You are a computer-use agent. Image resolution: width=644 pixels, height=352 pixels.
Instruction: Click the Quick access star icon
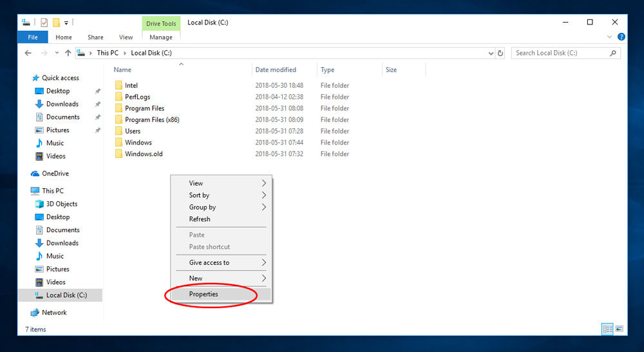pyautogui.click(x=35, y=78)
